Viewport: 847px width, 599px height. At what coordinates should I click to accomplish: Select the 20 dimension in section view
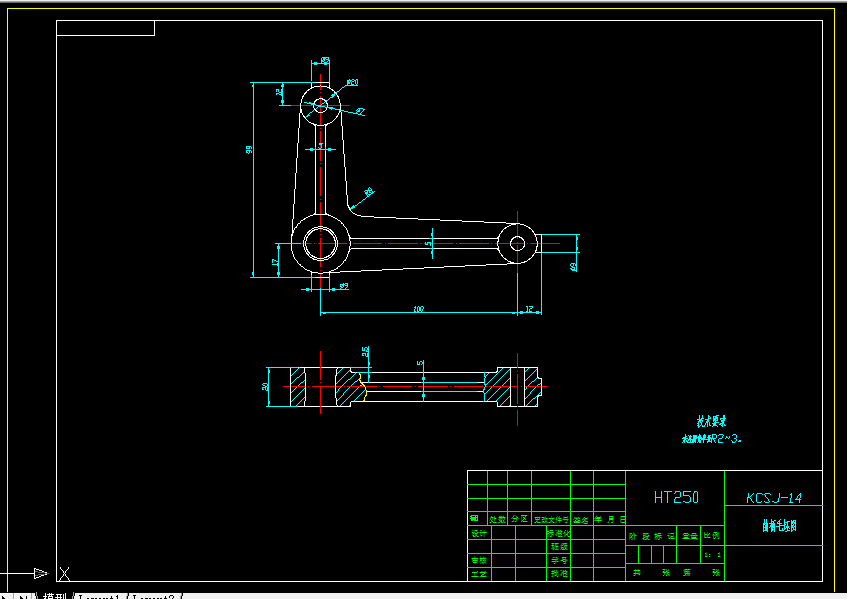pyautogui.click(x=265, y=387)
